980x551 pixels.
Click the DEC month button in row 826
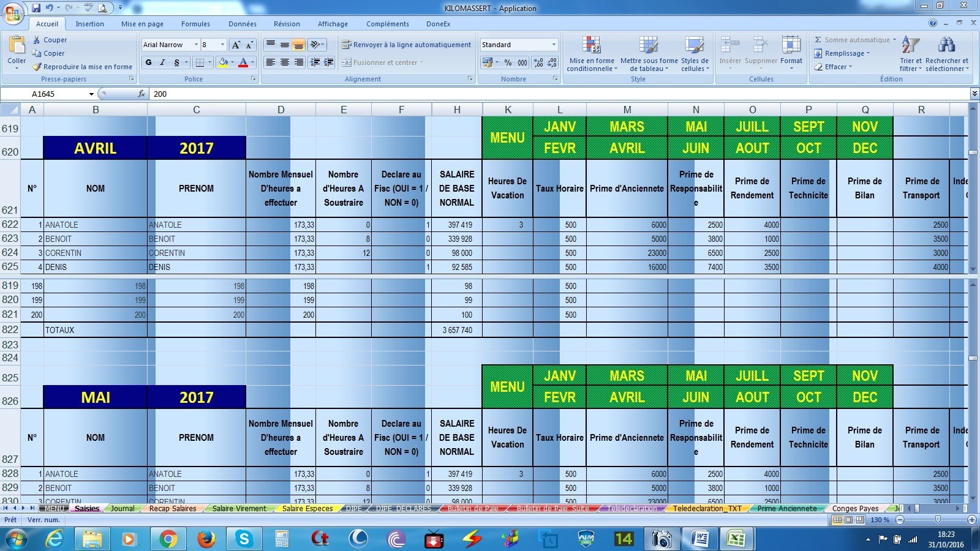[x=865, y=397]
